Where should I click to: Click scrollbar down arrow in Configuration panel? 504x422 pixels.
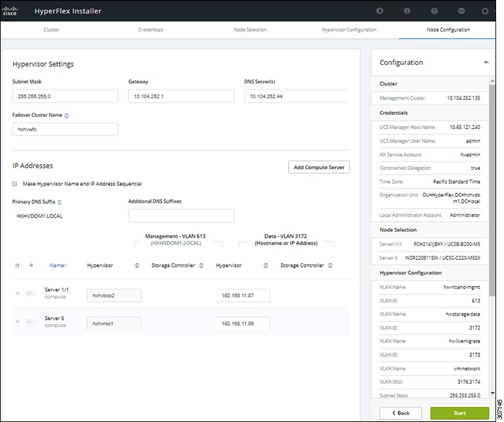coord(492,393)
